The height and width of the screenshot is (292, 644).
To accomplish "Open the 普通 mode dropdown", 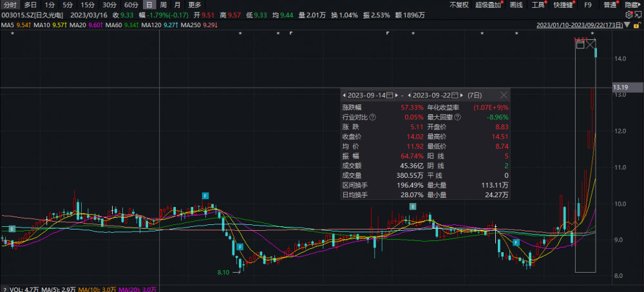I will point(611,5).
